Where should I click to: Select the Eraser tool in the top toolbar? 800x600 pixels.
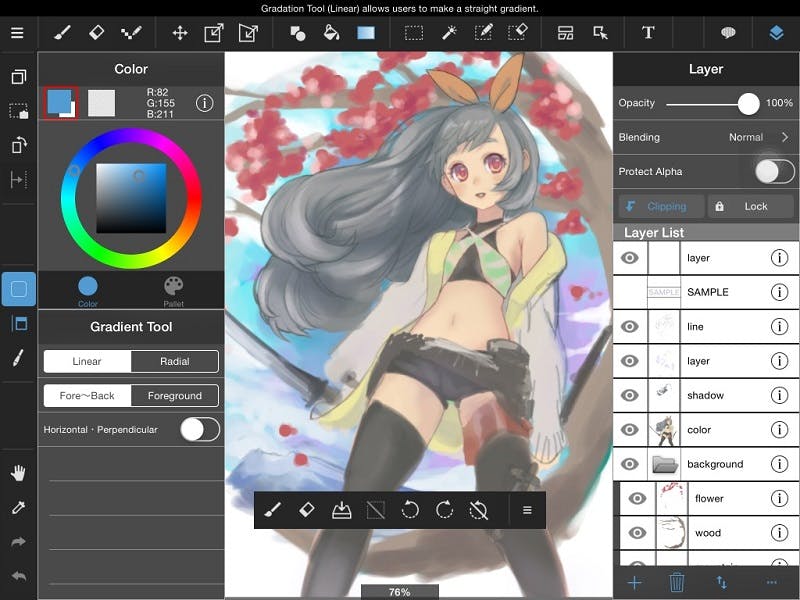[96, 32]
